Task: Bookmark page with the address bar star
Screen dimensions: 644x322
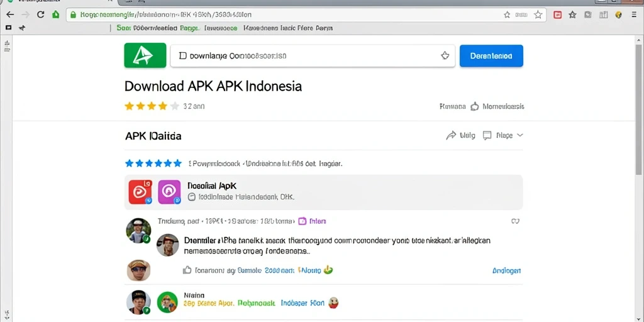Action: pos(538,15)
